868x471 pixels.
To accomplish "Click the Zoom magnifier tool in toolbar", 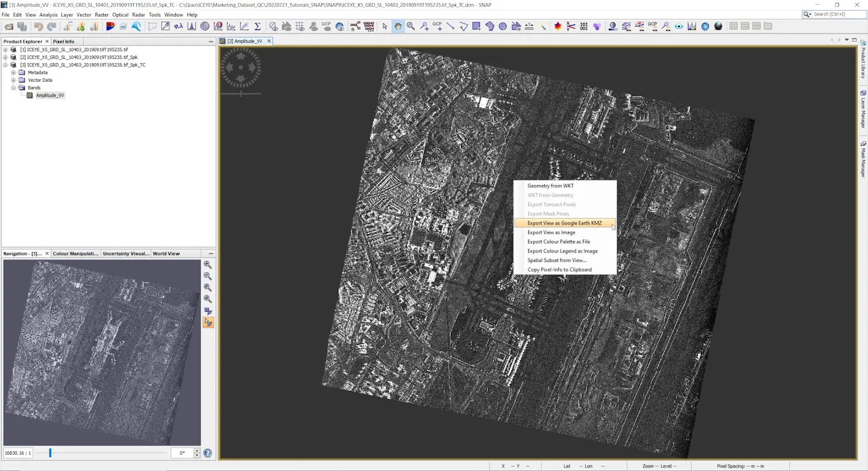I will [x=410, y=27].
